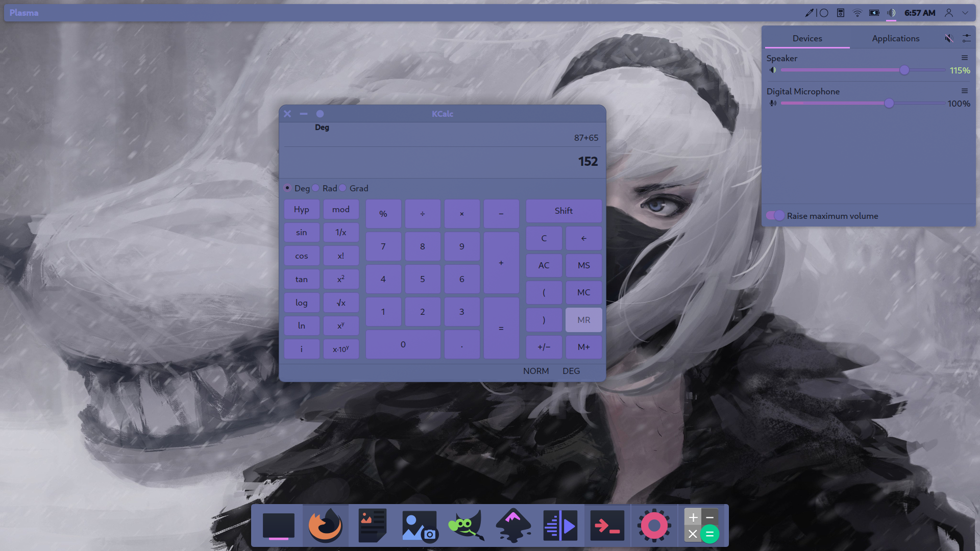Toggle Raise maximum volume switch
The image size is (980, 551).
[775, 216]
